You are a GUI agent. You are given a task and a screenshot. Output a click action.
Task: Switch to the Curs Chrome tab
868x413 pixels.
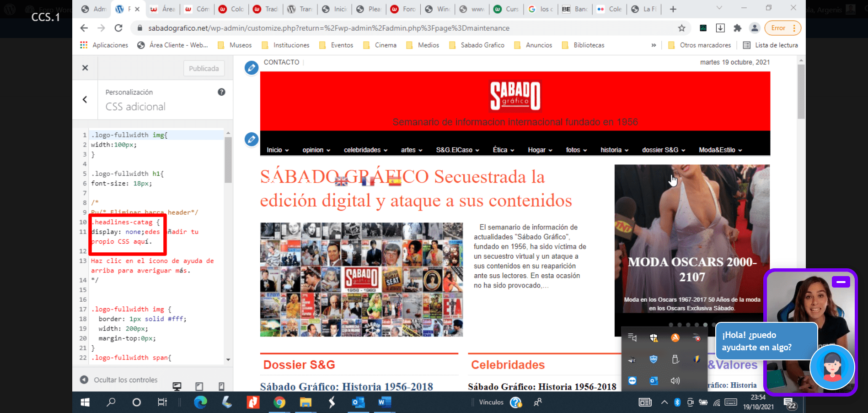[x=507, y=9]
